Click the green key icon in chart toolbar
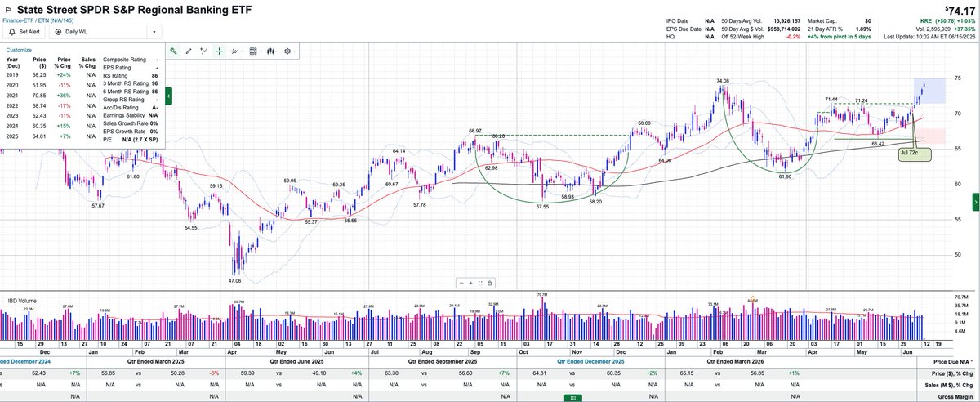The height and width of the screenshot is (402, 980). coord(173,51)
